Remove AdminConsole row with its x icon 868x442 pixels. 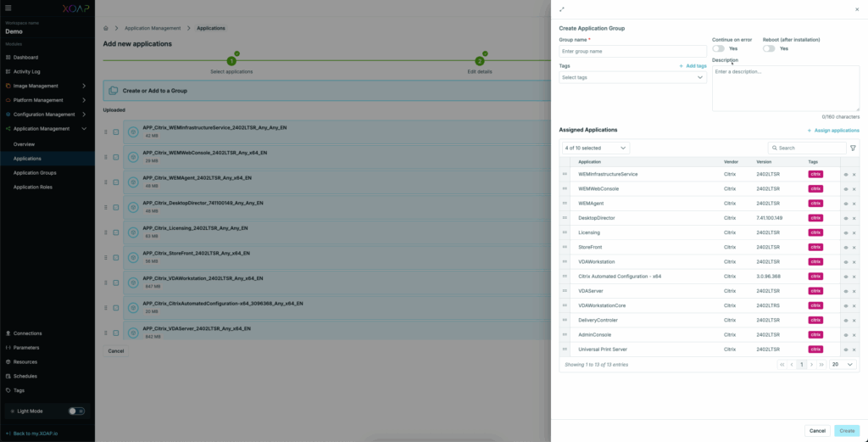tap(854, 335)
